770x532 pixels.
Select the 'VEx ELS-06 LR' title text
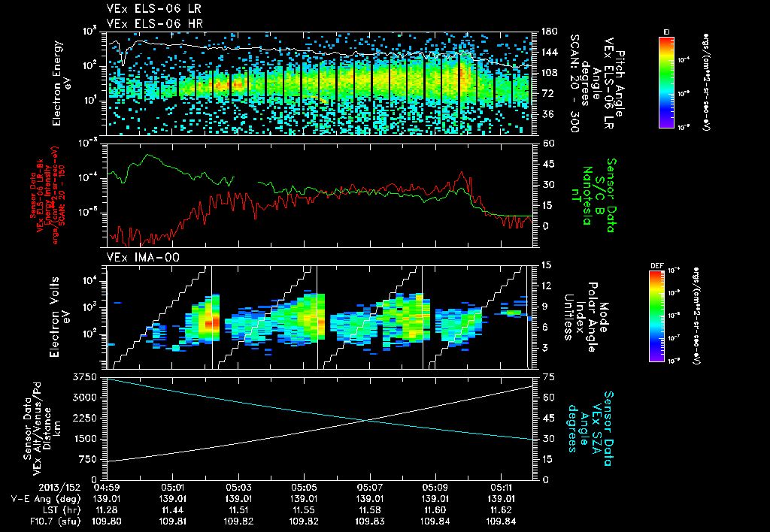153,9
